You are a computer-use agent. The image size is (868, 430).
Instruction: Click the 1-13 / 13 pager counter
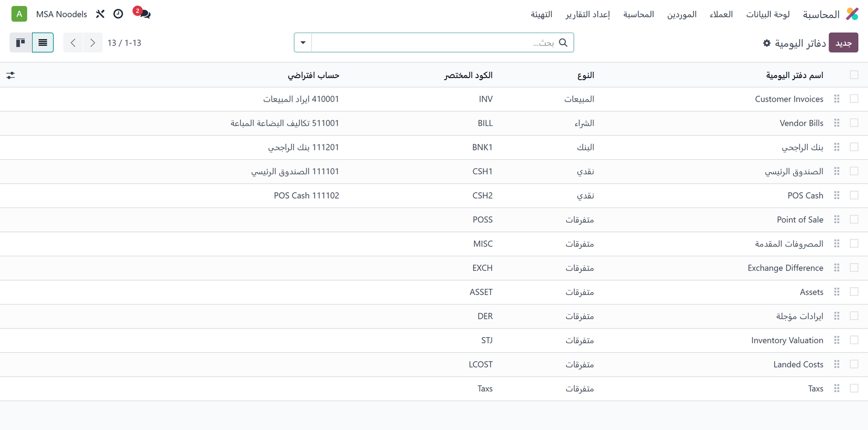pyautogui.click(x=124, y=43)
